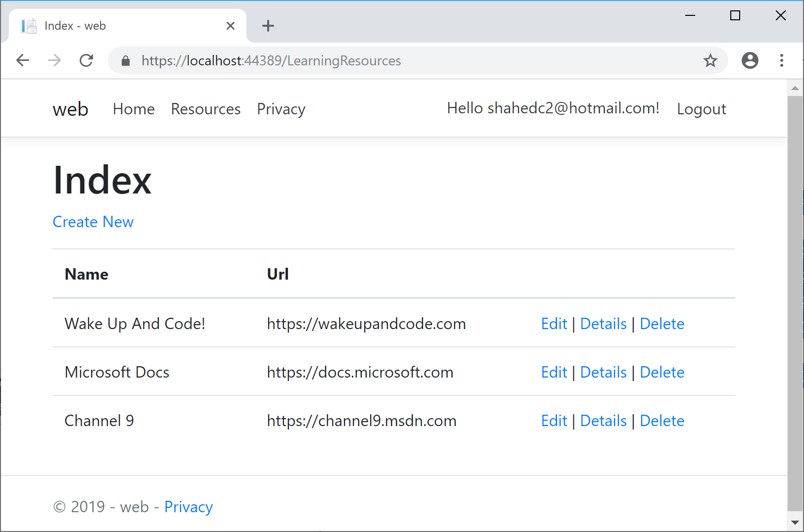This screenshot has height=532, width=804.
Task: Open the Resources navigation item
Action: pyautogui.click(x=206, y=109)
